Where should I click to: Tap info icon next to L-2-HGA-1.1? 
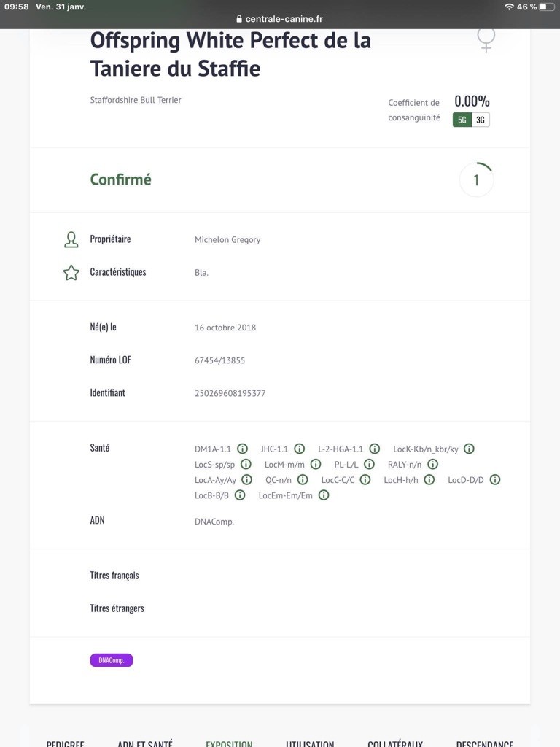click(x=374, y=449)
